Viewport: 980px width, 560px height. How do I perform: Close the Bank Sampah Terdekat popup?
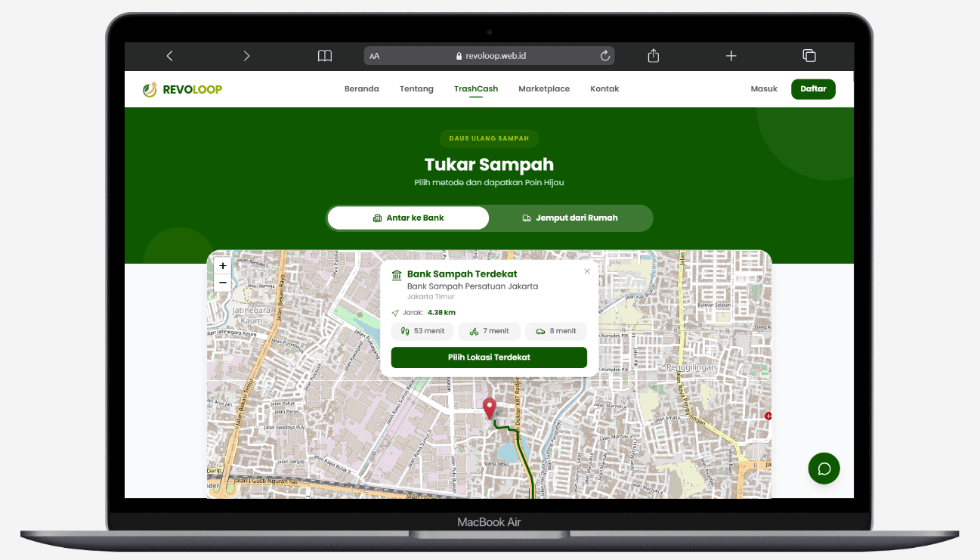587,271
